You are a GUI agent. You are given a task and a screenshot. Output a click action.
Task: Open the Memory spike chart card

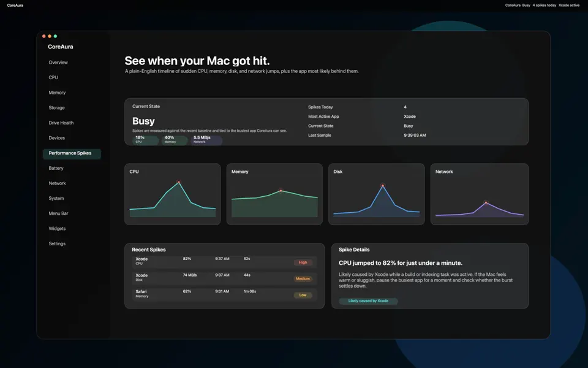(274, 194)
